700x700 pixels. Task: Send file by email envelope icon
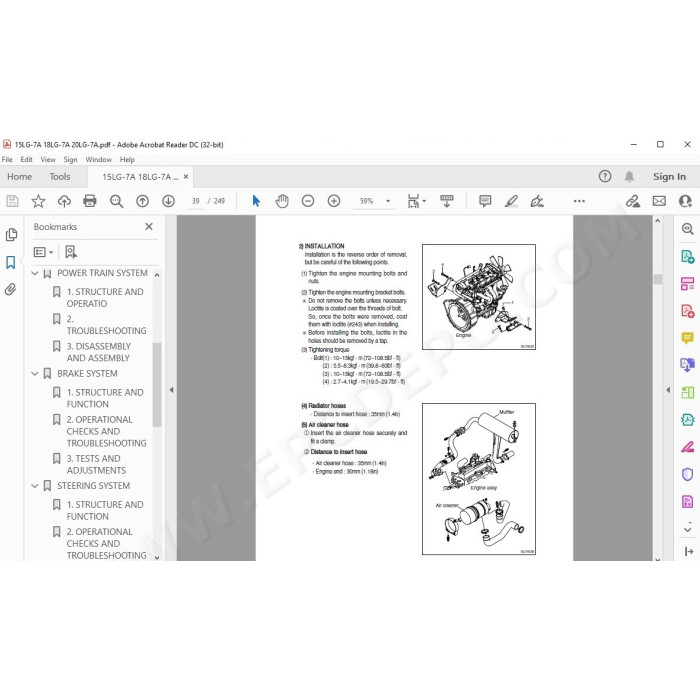click(x=659, y=201)
